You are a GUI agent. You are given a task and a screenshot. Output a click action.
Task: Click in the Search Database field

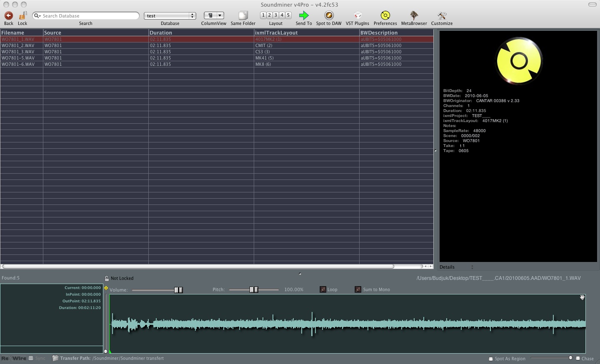[90, 16]
